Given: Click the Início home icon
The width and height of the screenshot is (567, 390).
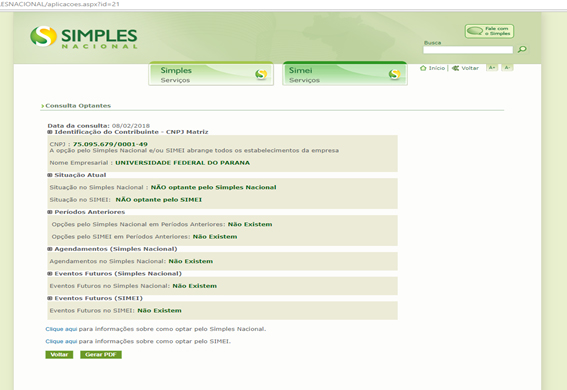Looking at the screenshot, I should 423,68.
